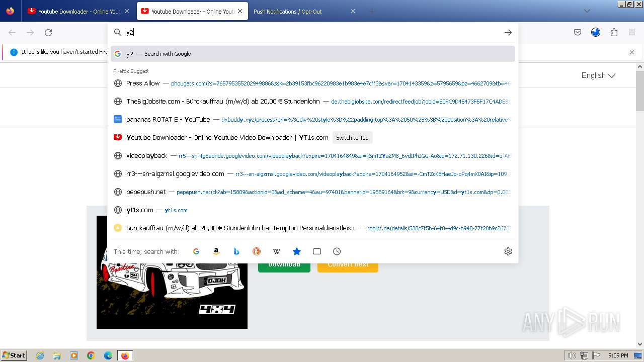644x362 pixels.
Task: Click the Go arrow in address bar
Action: 508,32
